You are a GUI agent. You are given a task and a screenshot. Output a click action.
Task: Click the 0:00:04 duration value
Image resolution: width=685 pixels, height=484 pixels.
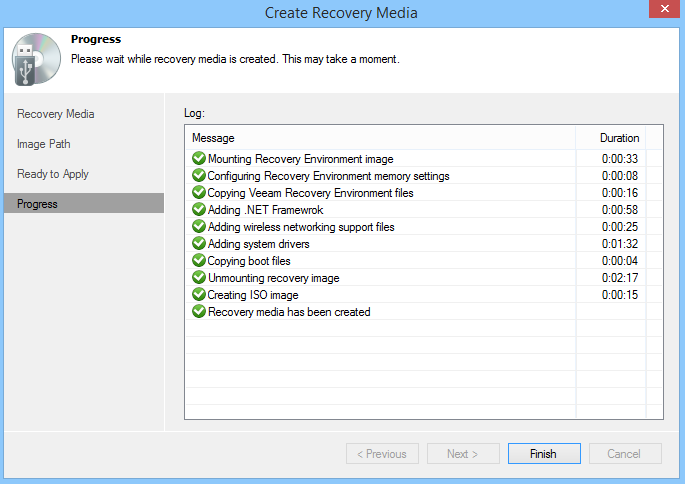coord(619,261)
